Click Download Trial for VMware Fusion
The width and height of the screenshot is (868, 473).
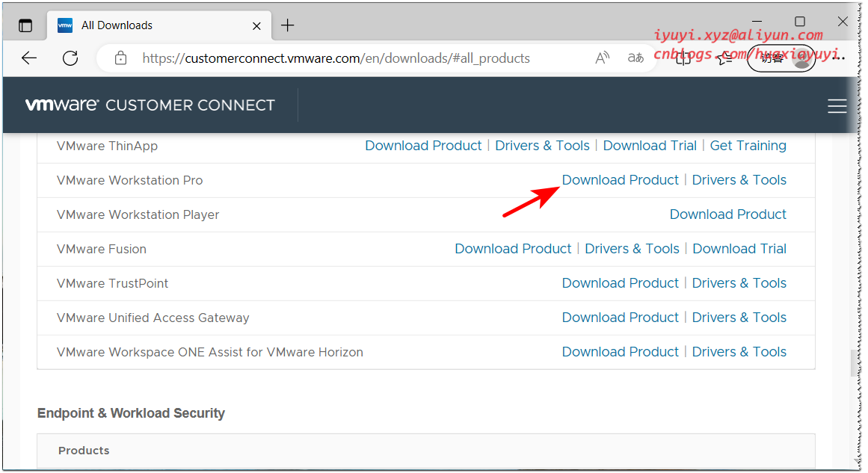pos(739,248)
